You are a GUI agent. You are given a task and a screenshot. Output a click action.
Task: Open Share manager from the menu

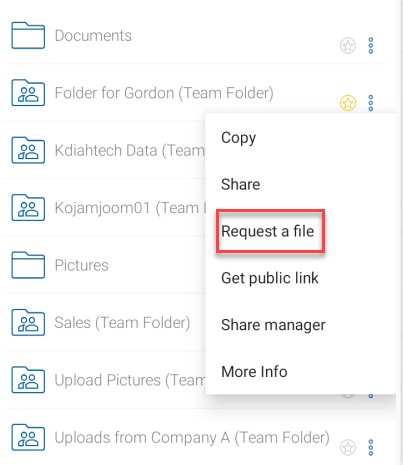click(273, 325)
